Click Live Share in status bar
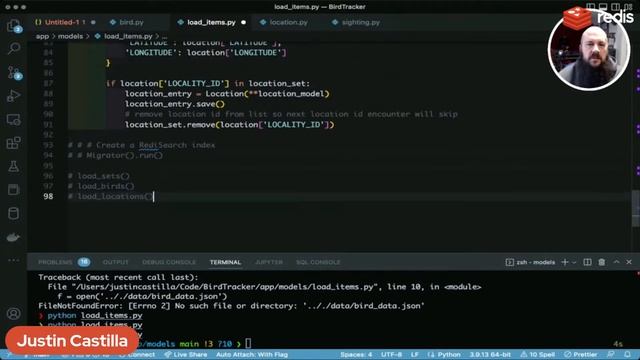 coord(186,355)
